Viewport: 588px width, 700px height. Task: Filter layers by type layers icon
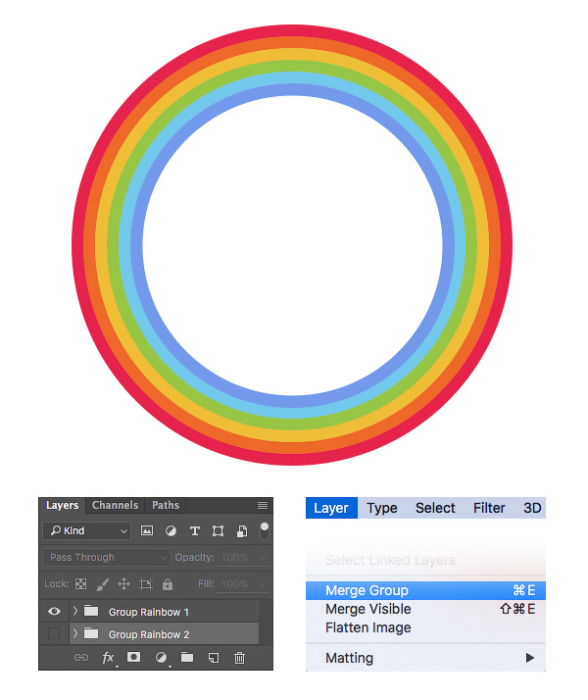[194, 530]
